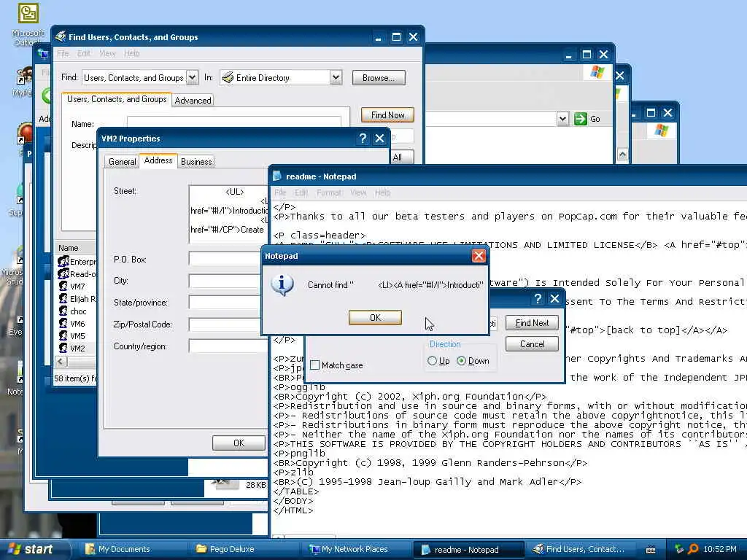Select the Users, Contacts, and Groups tab
Image resolution: width=747 pixels, height=560 pixels.
pyautogui.click(x=117, y=99)
